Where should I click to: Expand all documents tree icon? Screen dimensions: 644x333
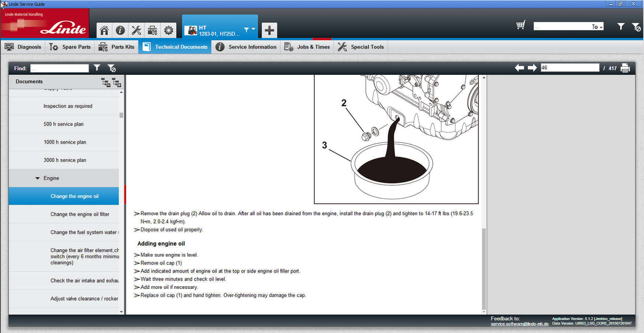coord(117,82)
